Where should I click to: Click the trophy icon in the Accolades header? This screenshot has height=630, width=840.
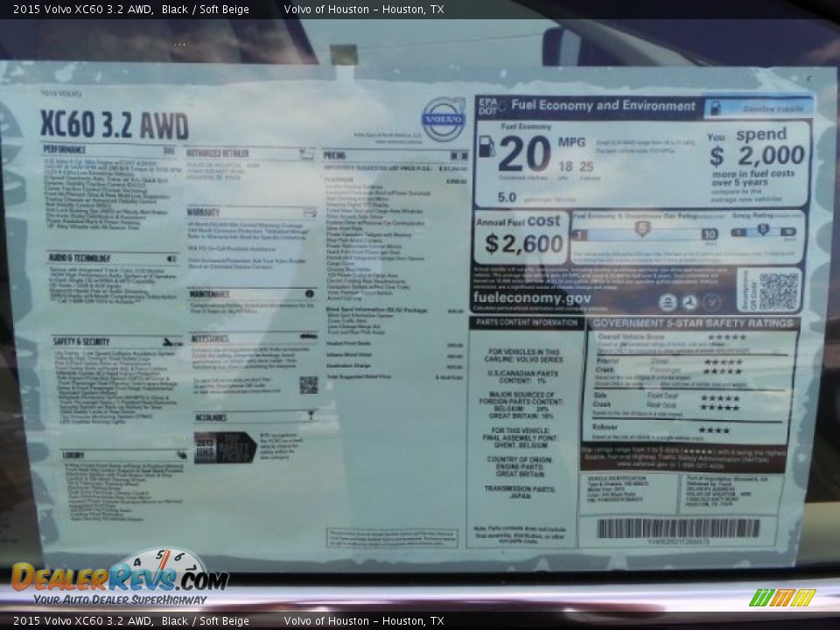[x=309, y=416]
